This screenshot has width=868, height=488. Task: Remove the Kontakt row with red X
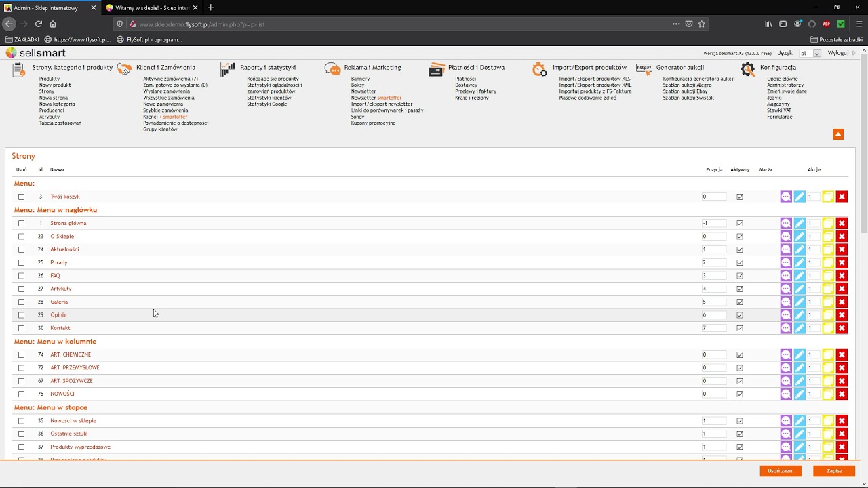[x=842, y=328]
